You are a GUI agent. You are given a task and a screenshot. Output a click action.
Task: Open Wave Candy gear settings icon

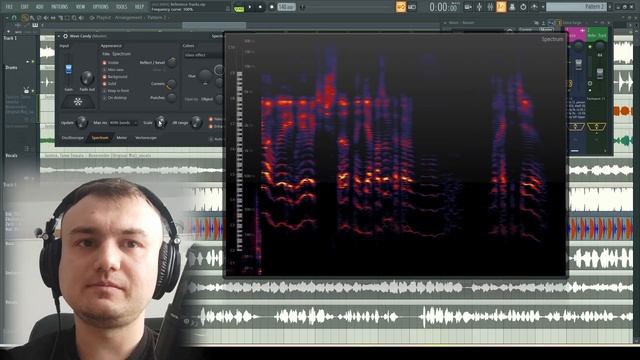pyautogui.click(x=65, y=36)
